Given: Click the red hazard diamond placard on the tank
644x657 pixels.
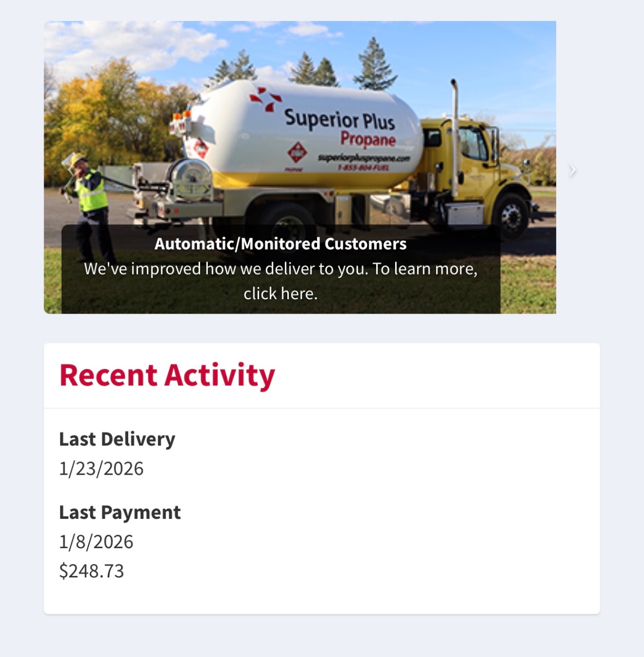Looking at the screenshot, I should 297,152.
